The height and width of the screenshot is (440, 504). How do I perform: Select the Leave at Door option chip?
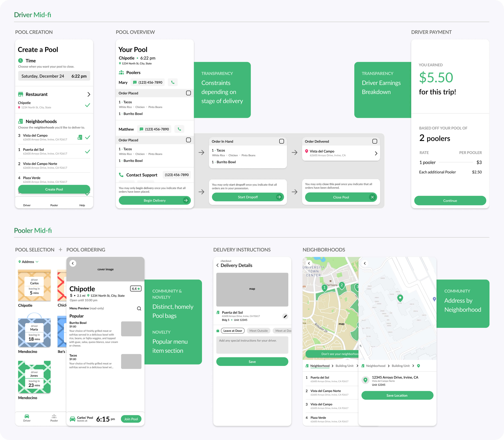[x=233, y=331]
